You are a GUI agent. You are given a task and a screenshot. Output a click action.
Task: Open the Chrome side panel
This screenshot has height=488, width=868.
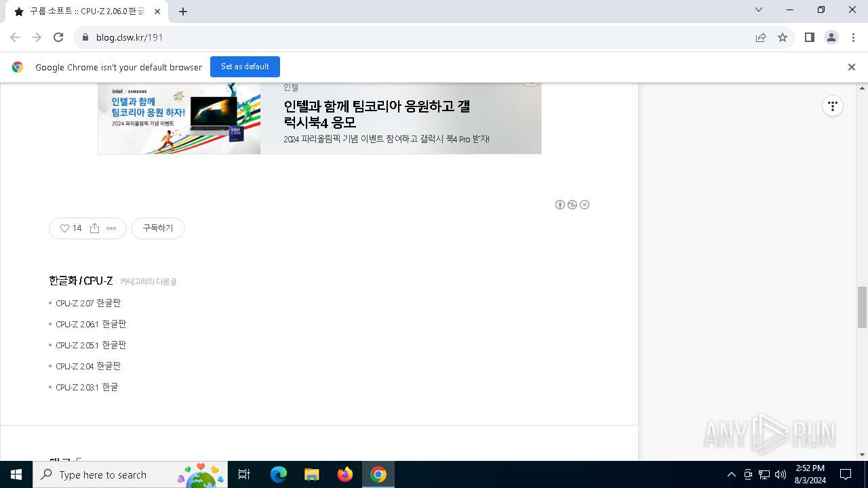(810, 37)
